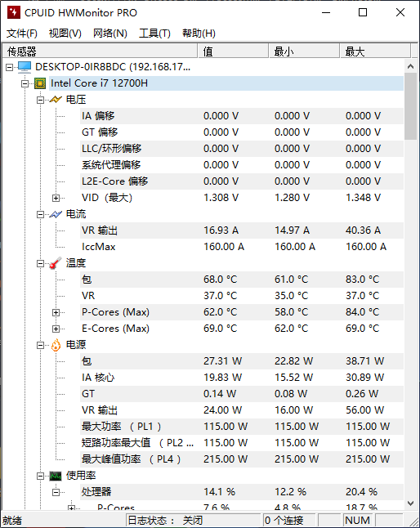Select the VR 输出 power row at 24.00 W

[242, 410]
